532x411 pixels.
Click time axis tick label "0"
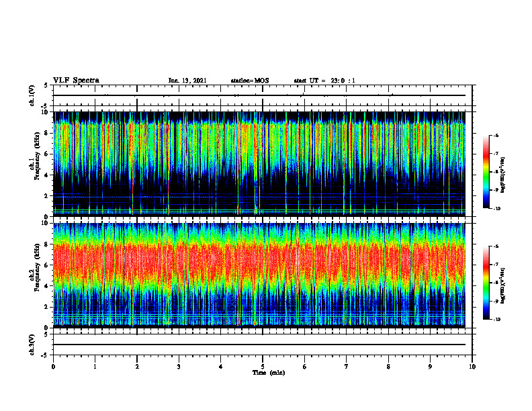tap(53, 367)
